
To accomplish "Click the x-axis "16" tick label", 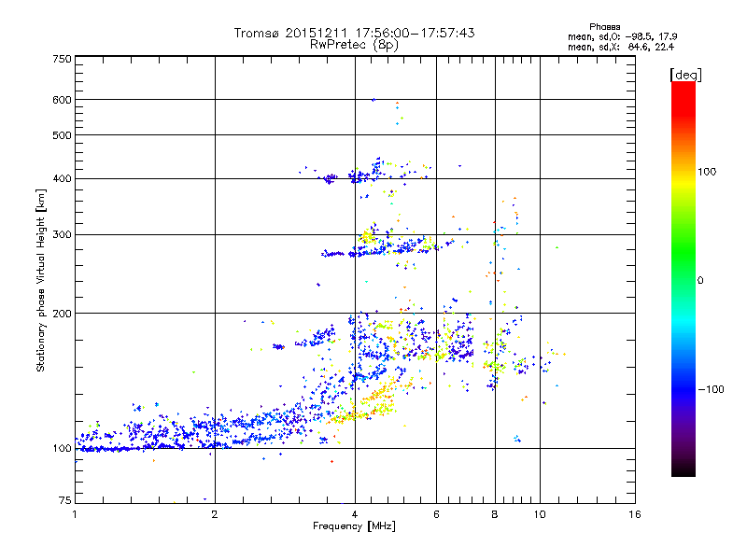I will coord(635,514).
